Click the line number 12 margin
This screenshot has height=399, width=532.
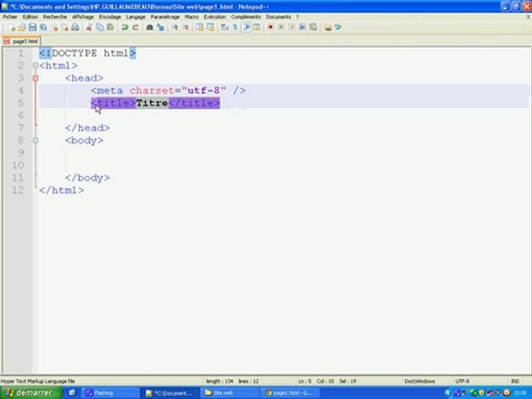(18, 190)
